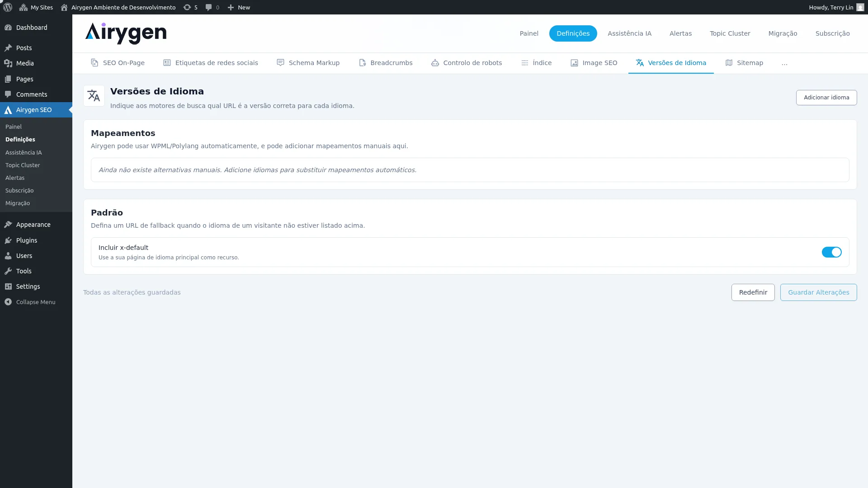The image size is (868, 488).
Task: Open the My Sites network icon
Action: point(24,7)
